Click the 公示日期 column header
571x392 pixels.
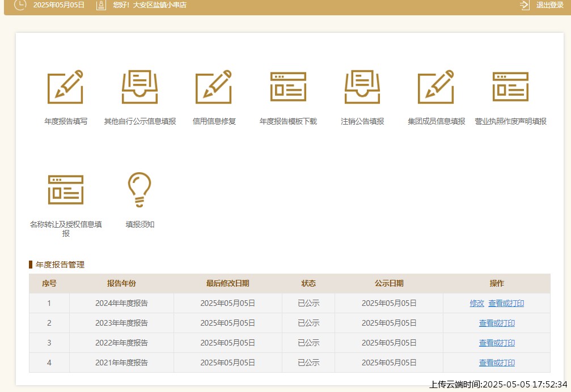click(389, 283)
